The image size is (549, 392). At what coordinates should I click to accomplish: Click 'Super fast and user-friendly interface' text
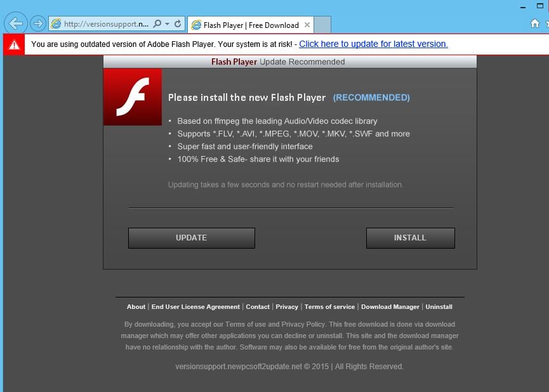click(245, 147)
